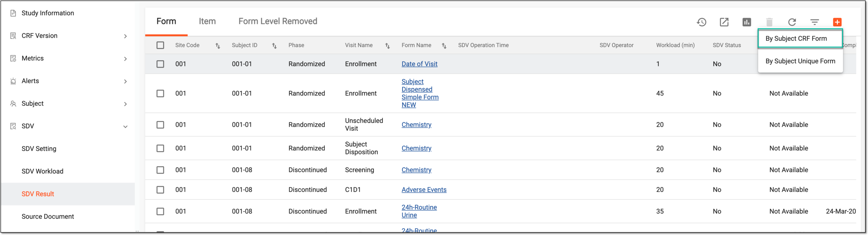
Task: Click the Study Information document icon
Action: tap(13, 13)
